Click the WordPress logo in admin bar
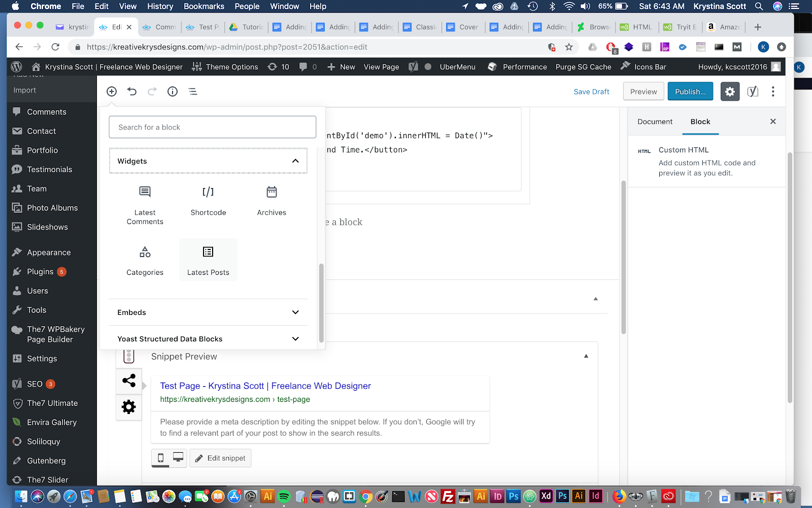The image size is (812, 508). (16, 67)
